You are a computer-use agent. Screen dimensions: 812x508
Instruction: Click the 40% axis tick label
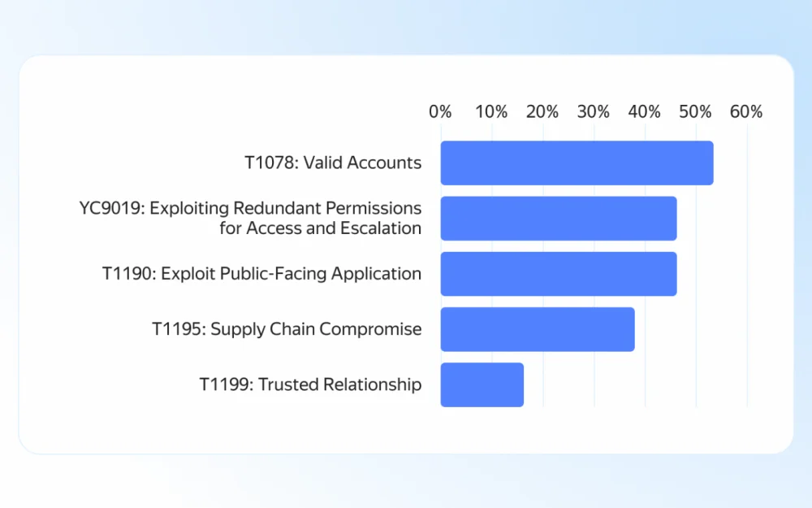645,112
